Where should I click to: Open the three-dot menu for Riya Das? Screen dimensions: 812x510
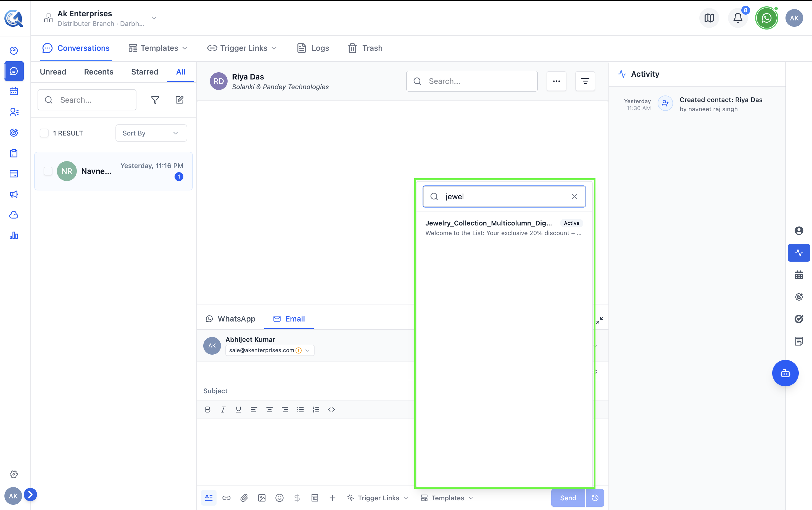pyautogui.click(x=557, y=81)
